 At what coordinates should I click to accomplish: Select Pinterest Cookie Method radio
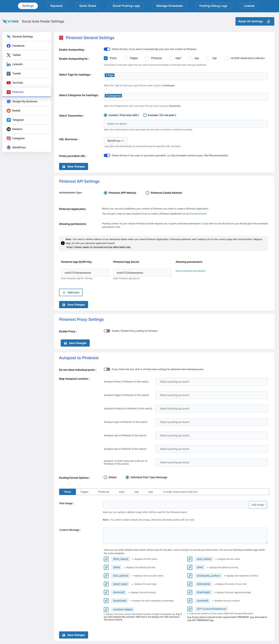click(147, 193)
